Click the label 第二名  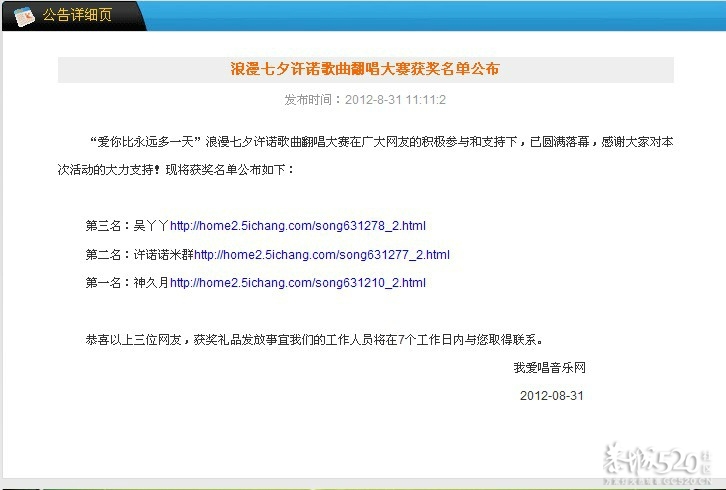[103, 255]
